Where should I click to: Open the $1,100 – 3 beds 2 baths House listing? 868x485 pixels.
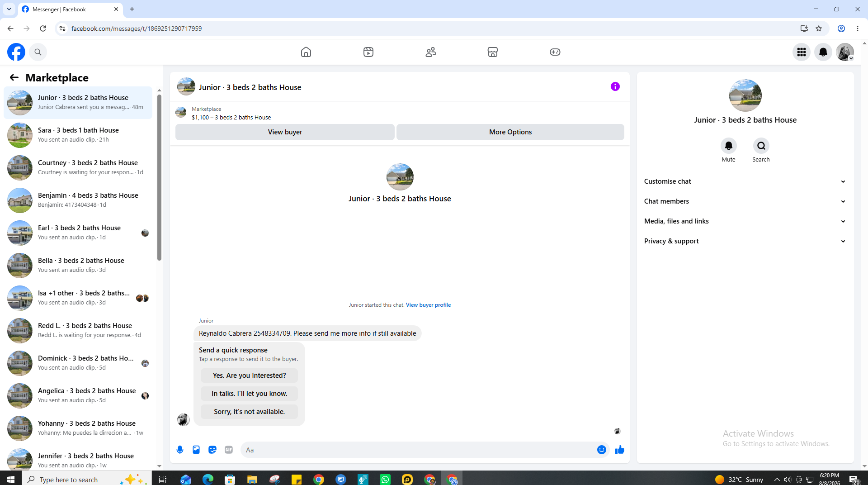231,118
